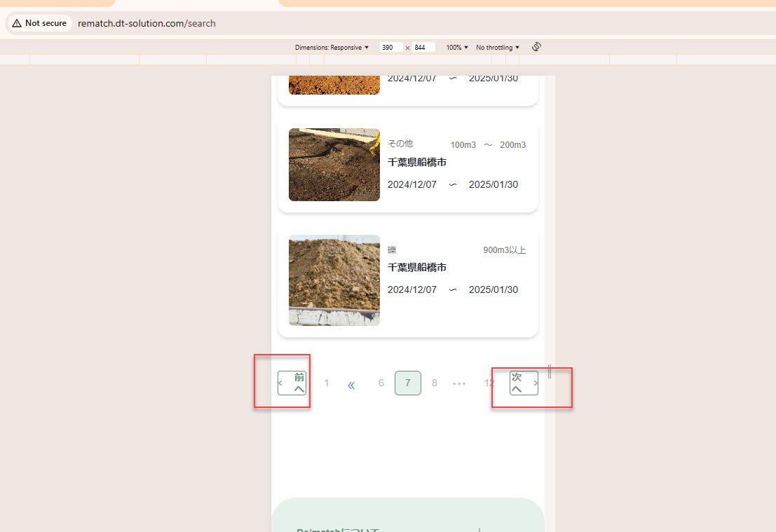This screenshot has height=532, width=776.
Task: Click the pagination ellipsis dots
Action: tap(459, 383)
